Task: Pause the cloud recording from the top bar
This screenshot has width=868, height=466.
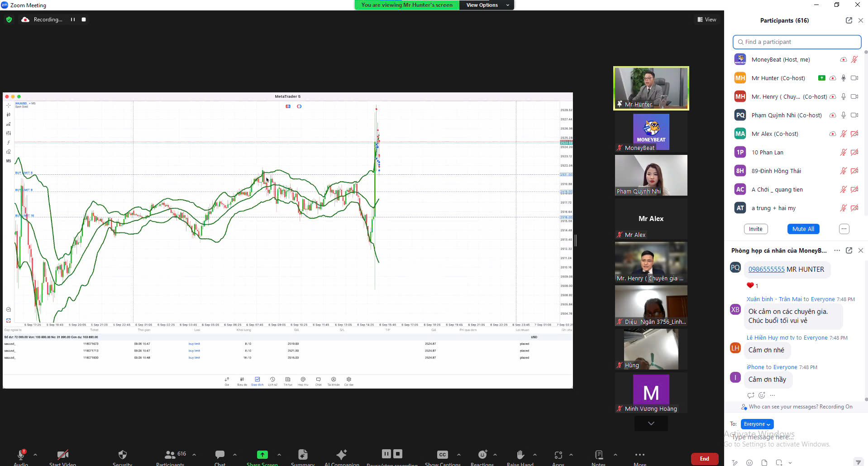Action: click(x=72, y=19)
